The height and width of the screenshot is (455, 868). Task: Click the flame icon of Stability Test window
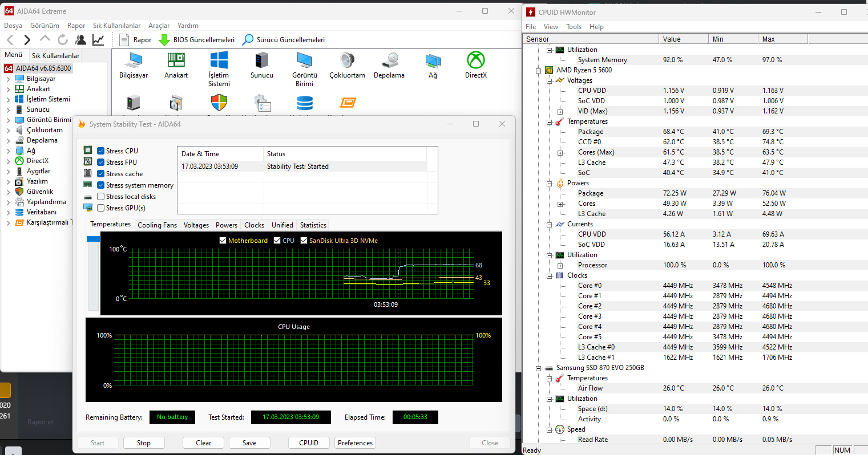(82, 124)
